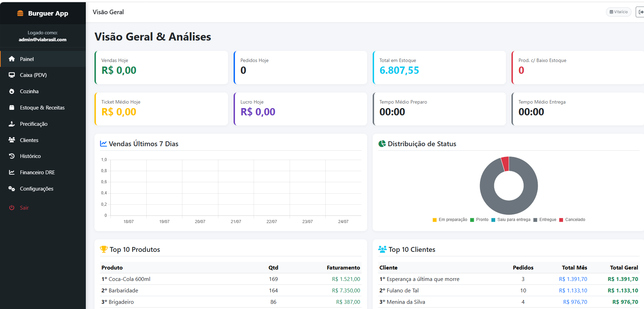The image size is (644, 309).
Task: Click the logout icon in top bar
Action: tap(641, 12)
